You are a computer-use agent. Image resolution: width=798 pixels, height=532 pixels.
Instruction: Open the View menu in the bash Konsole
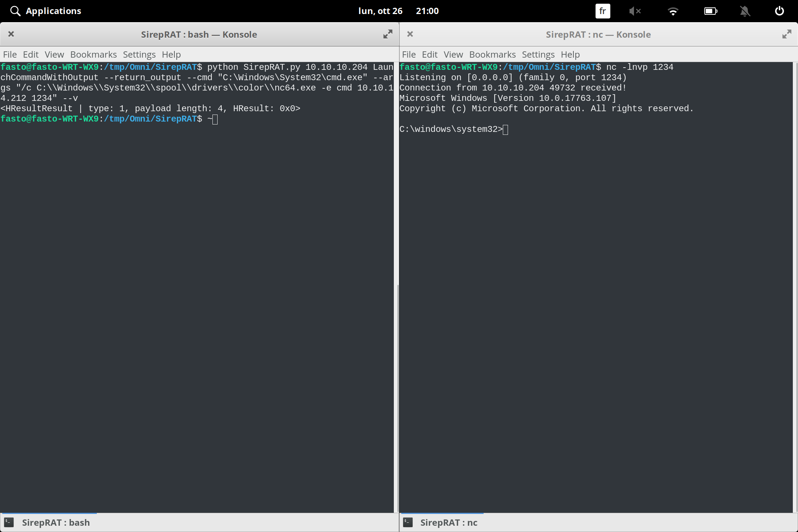pos(54,54)
